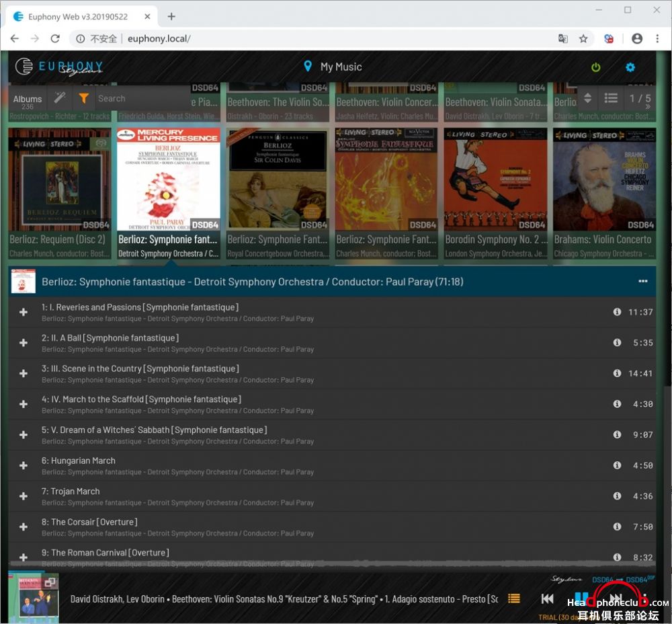Click the now-playing album art thumbnail

34,598
